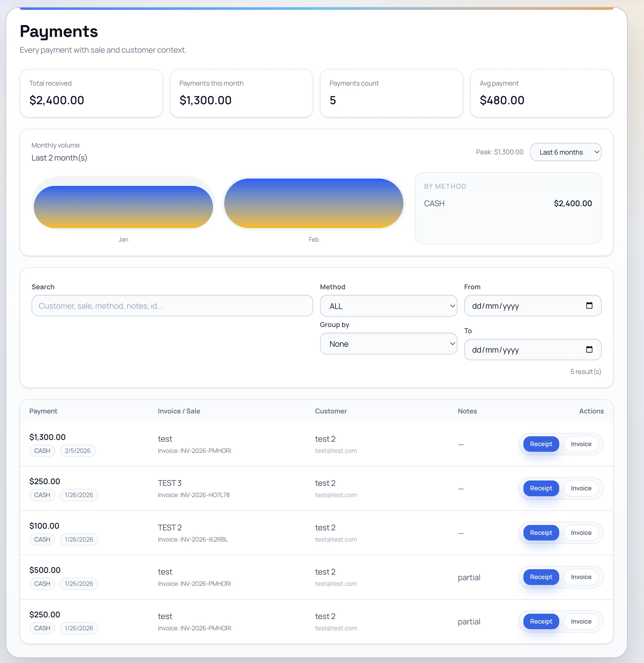
Task: Open the Group by dropdown set to None
Action: 388,344
